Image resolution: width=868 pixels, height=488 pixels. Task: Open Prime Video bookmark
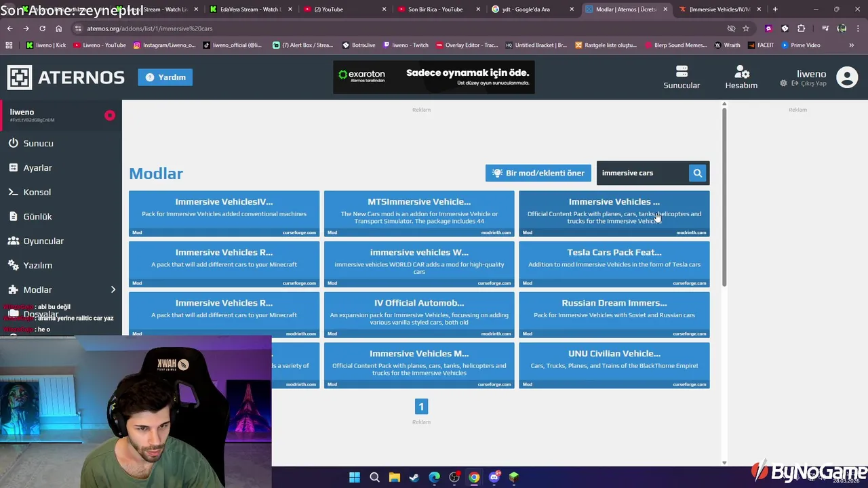[801, 45]
